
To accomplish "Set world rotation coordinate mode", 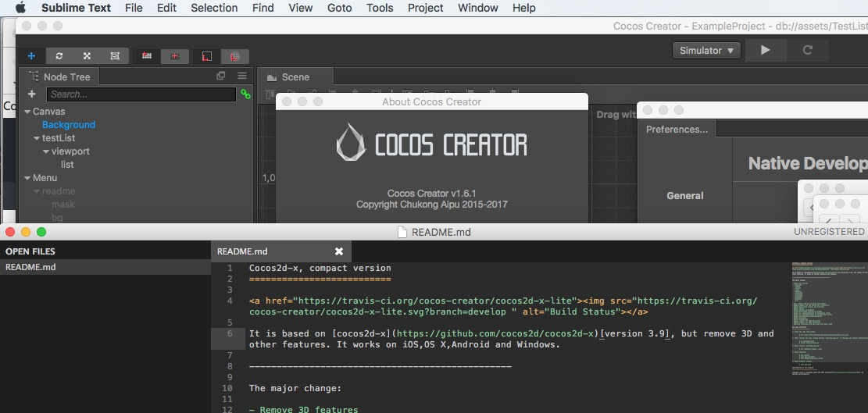I will coord(234,56).
